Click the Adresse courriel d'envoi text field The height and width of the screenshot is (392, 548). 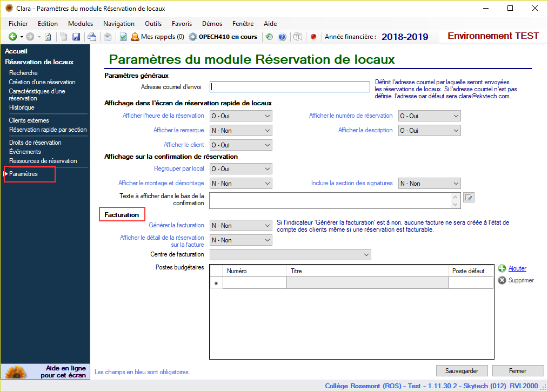tap(290, 86)
